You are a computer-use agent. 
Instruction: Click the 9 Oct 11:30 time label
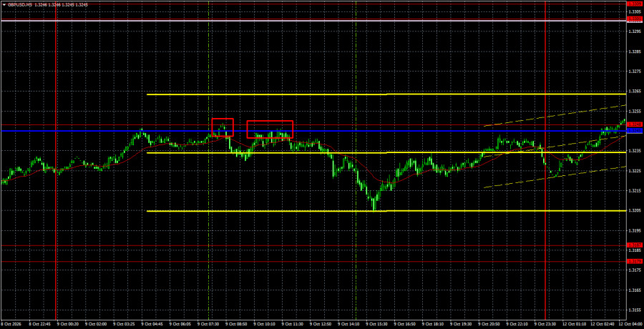[x=293, y=324]
